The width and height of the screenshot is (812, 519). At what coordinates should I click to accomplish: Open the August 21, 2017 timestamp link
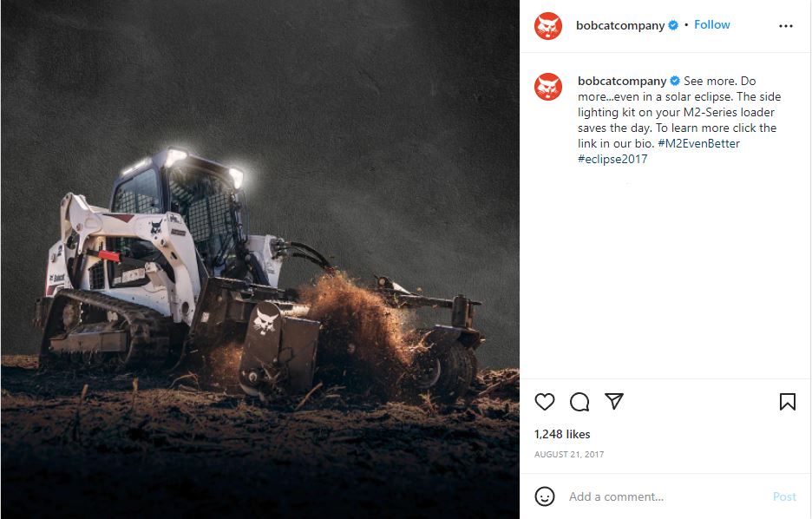(569, 454)
